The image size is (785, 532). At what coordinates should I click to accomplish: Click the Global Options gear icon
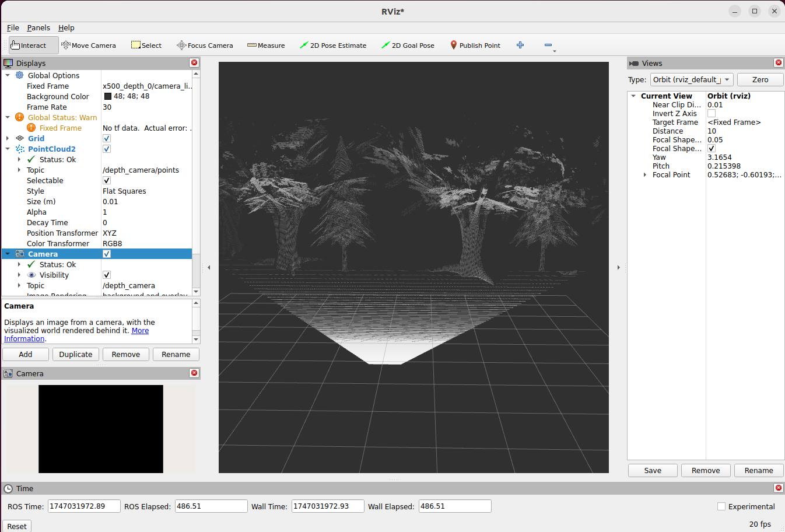click(20, 75)
